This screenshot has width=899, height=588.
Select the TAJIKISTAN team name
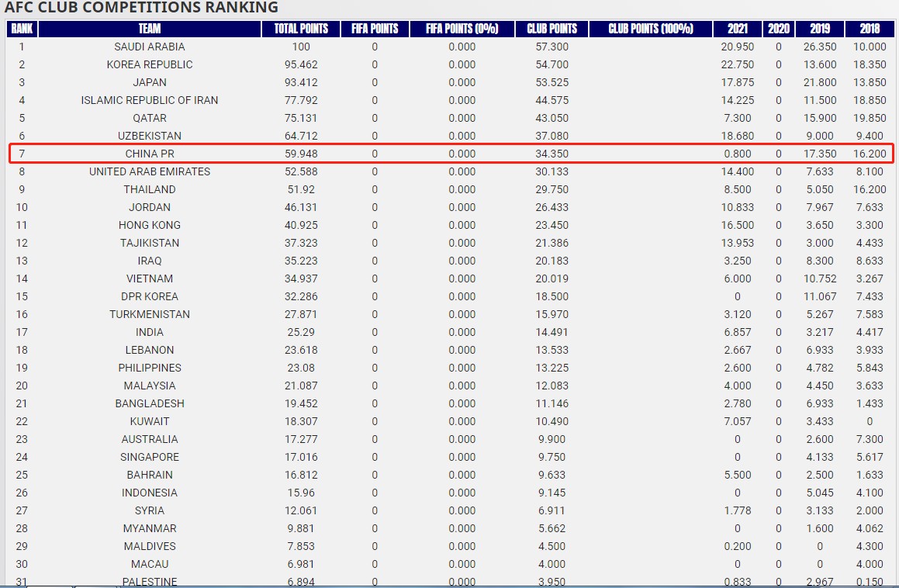(x=150, y=243)
